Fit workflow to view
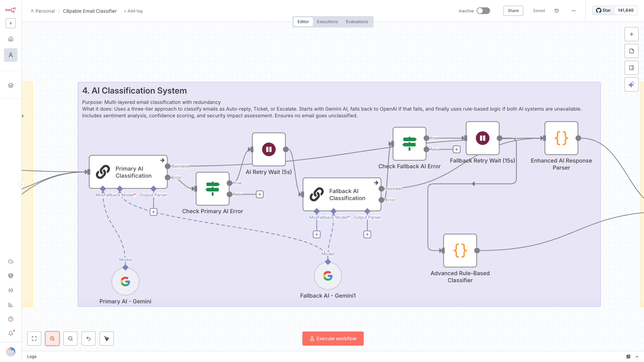 34,339
